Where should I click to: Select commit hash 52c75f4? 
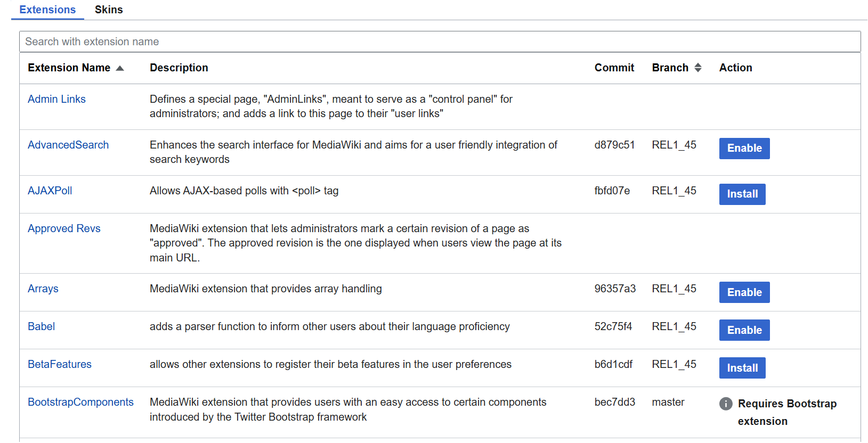[613, 326]
